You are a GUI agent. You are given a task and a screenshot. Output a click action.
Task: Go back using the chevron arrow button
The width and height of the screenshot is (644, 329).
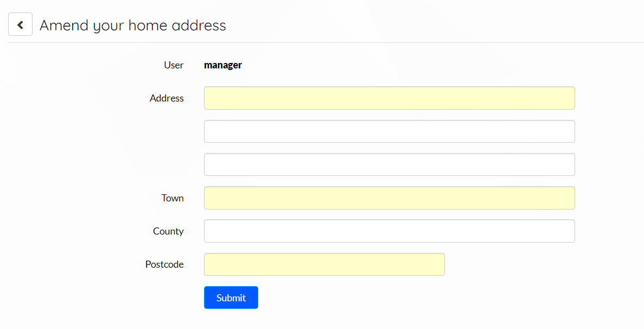coord(20,24)
